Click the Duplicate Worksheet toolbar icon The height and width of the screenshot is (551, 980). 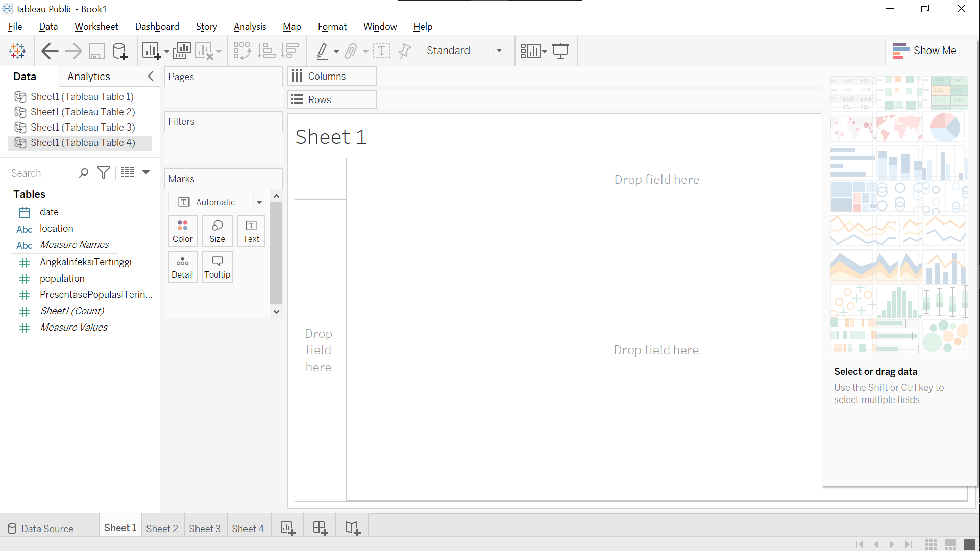pos(182,51)
